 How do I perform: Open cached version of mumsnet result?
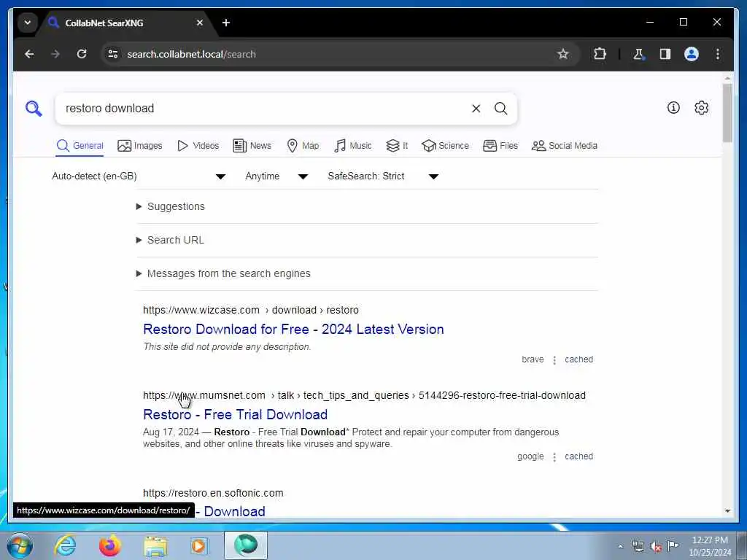(578, 456)
